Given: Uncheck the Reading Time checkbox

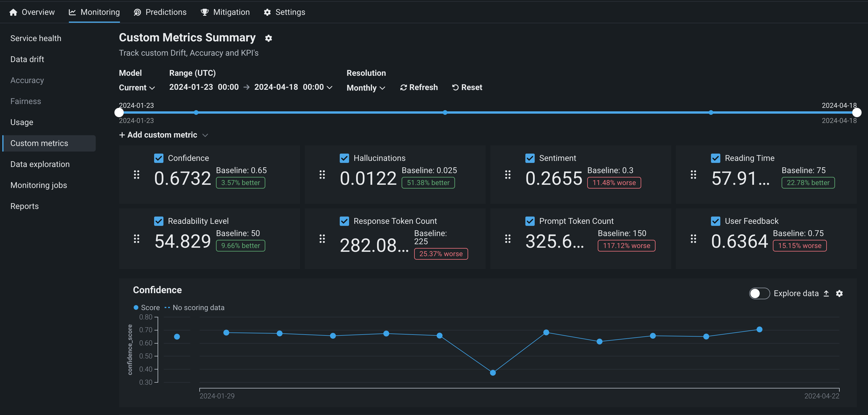Looking at the screenshot, I should click(715, 158).
